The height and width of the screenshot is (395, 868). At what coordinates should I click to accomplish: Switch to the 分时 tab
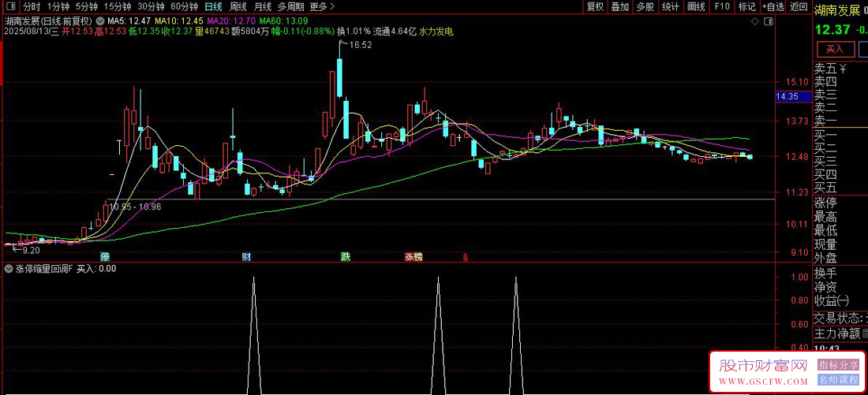[x=32, y=6]
